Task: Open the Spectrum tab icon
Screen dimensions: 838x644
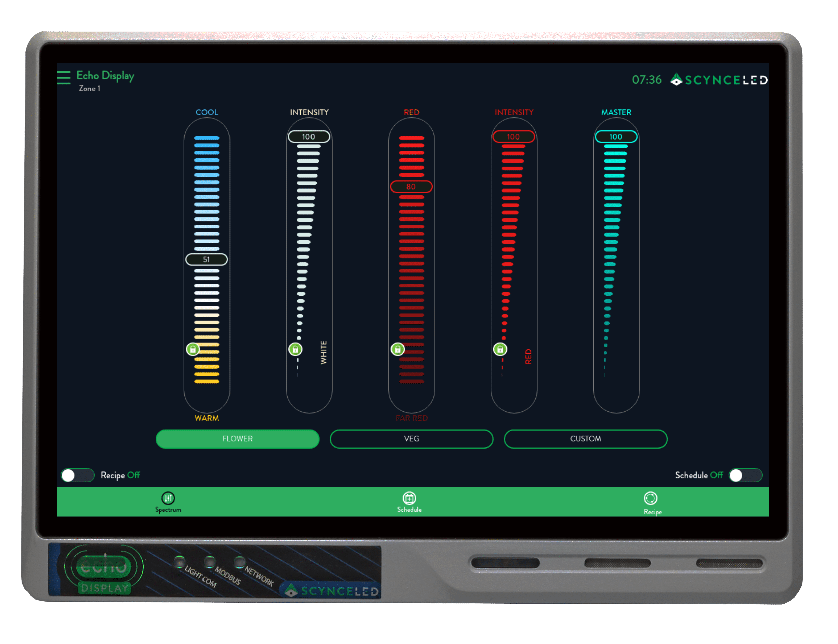Action: (168, 498)
